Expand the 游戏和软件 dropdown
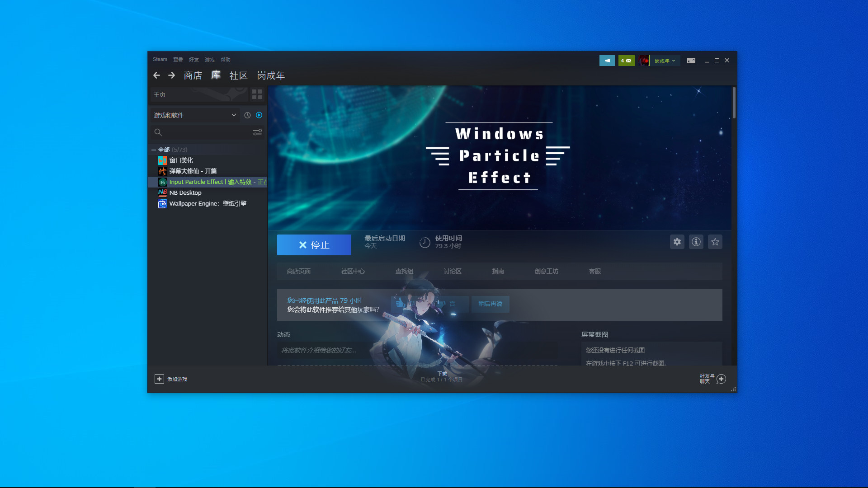This screenshot has width=868, height=488. coord(194,115)
